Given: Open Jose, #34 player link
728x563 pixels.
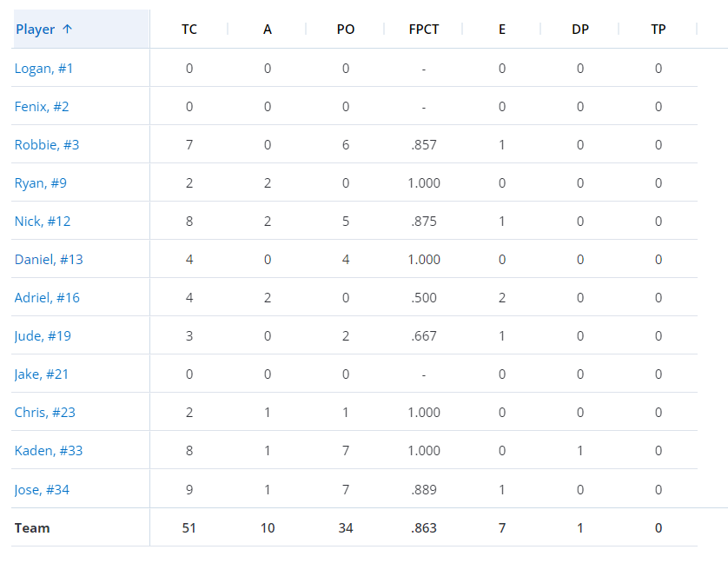Looking at the screenshot, I should pos(42,490).
